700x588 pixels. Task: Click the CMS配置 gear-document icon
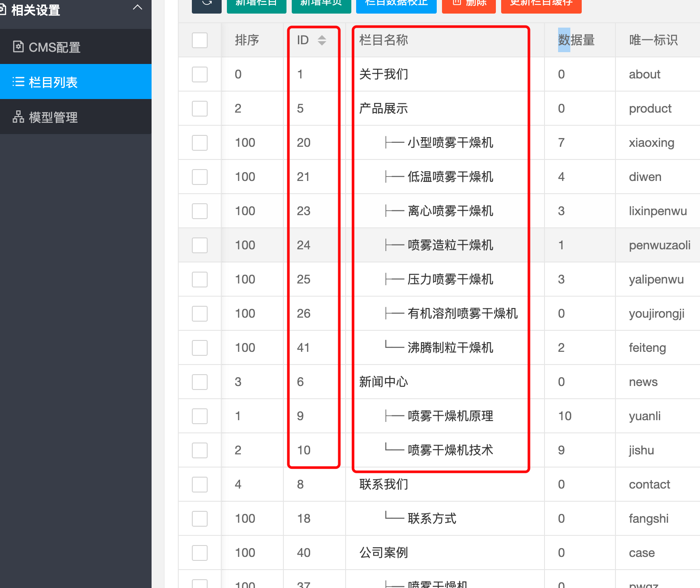(18, 46)
